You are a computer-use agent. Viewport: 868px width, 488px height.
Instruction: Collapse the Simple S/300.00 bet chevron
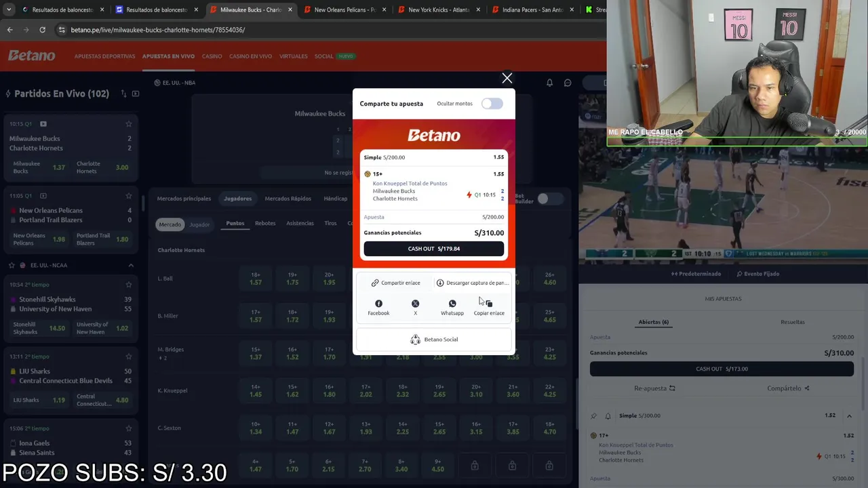coord(849,415)
